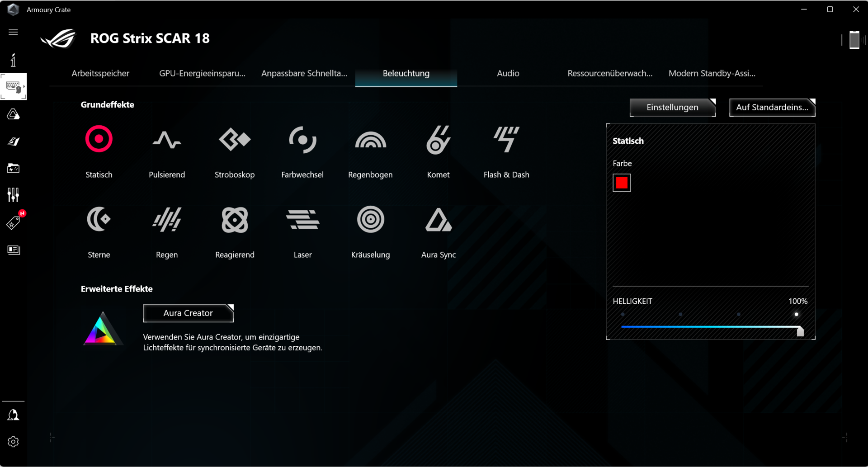This screenshot has height=467, width=868.
Task: Open the settings gear in sidebar
Action: (x=13, y=442)
